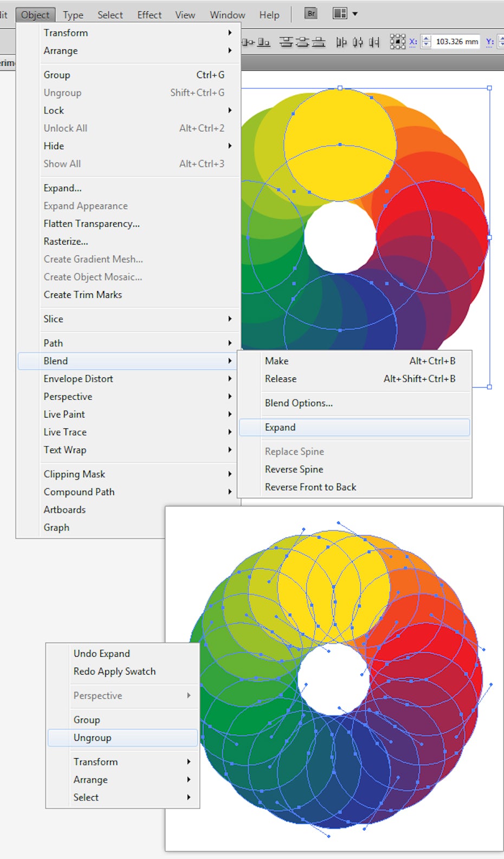Click the Vertical Distribute Center icon

tap(303, 42)
